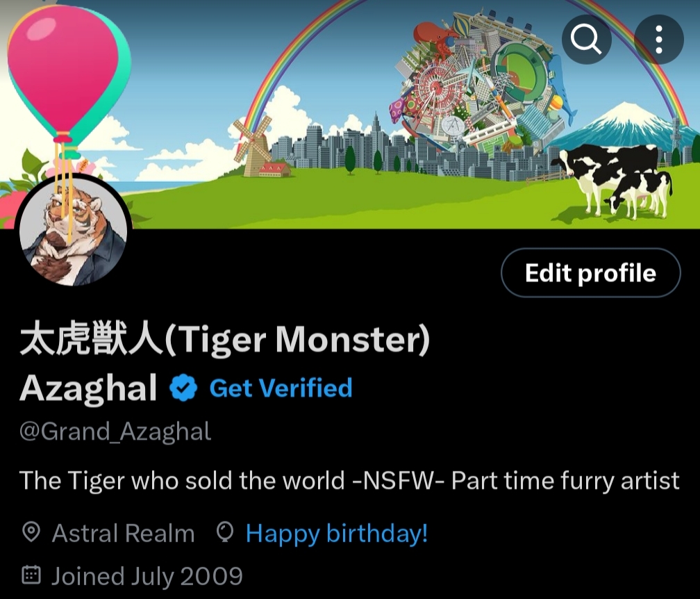
Task: Tap the Tiger Monster display name
Action: pos(225,340)
